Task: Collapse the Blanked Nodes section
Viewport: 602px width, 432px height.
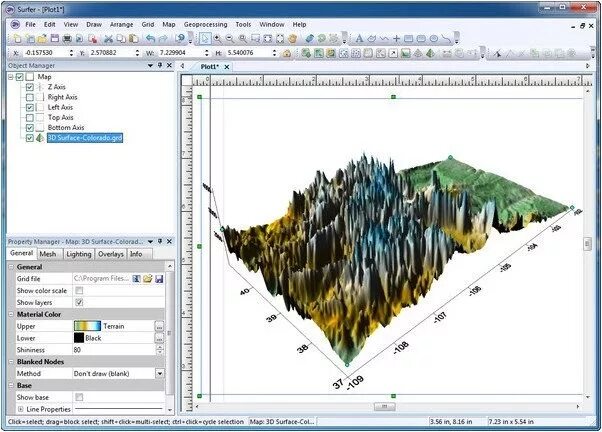Action: pos(11,362)
